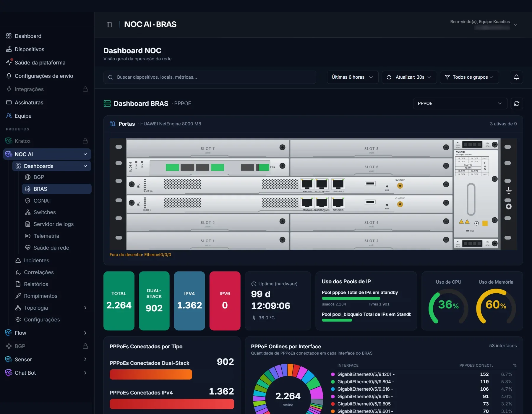Open the Atualizar: 30s dropdown
This screenshot has width=532, height=414.
coord(409,77)
